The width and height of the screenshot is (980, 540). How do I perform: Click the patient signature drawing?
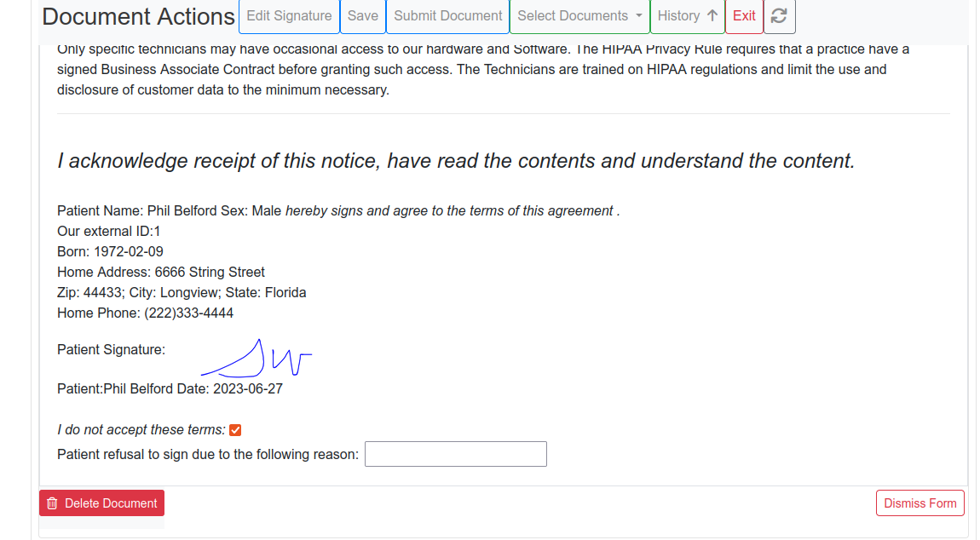256,358
